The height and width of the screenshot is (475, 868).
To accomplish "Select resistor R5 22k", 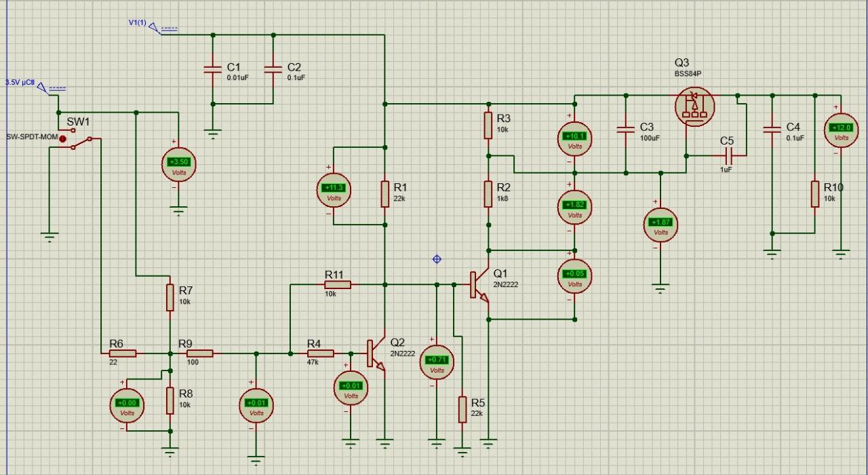I will (462, 409).
